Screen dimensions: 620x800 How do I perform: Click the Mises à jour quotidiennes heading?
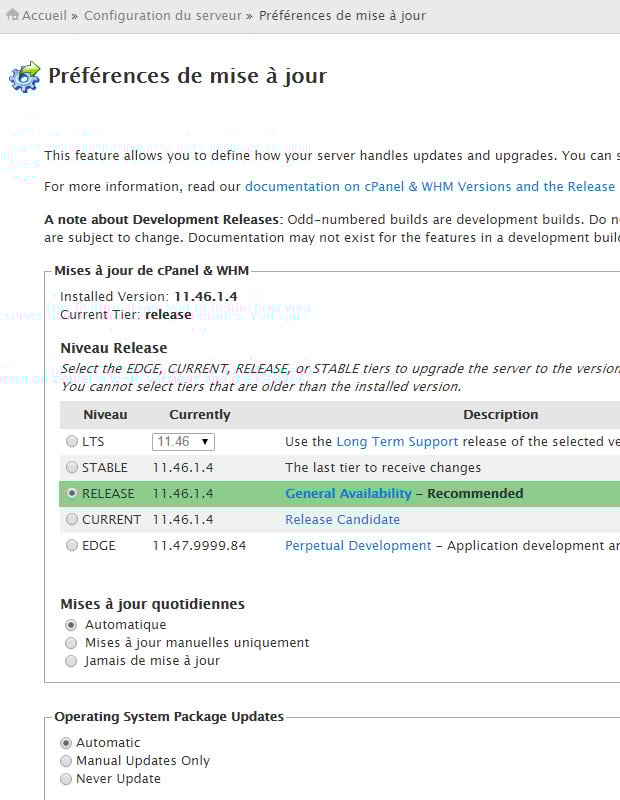coord(153,604)
